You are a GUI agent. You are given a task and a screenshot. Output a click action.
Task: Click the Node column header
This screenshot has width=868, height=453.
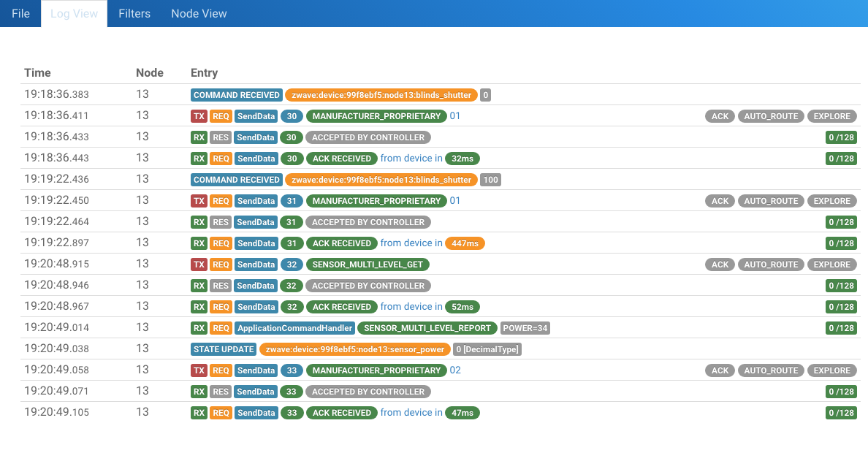(x=149, y=72)
